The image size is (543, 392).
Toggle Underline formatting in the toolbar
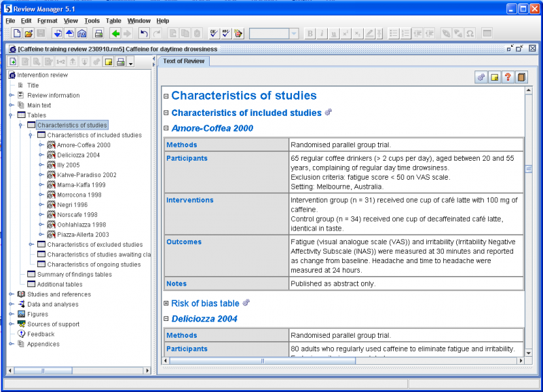click(x=334, y=33)
